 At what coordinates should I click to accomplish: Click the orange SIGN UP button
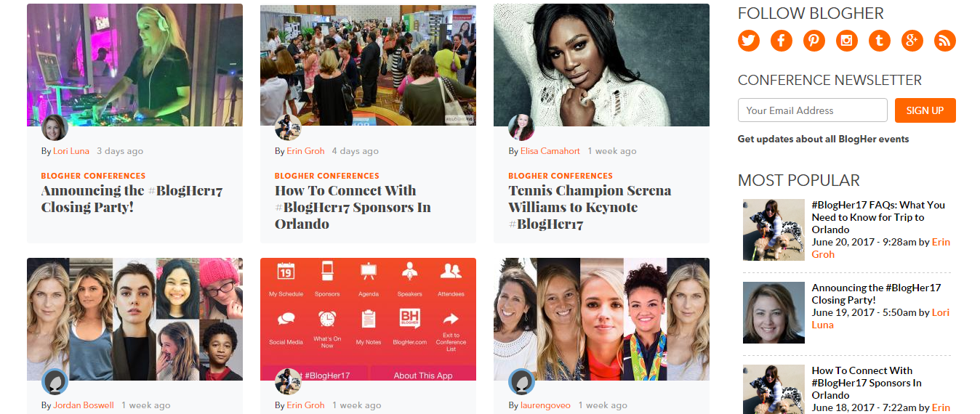click(x=925, y=110)
